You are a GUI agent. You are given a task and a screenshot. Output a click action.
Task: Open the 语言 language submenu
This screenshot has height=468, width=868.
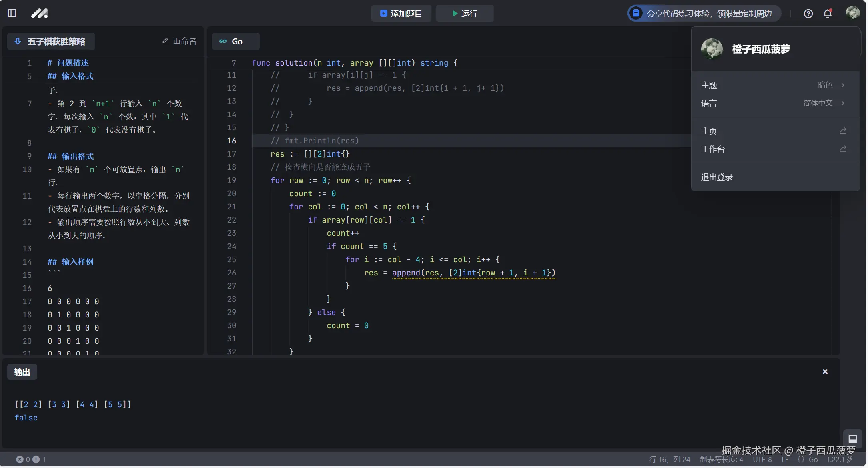point(775,103)
